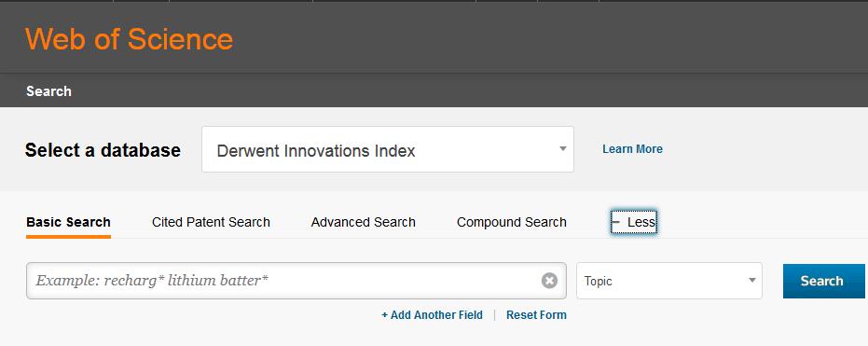Click the Select a database heading
The image size is (868, 346).
[103, 150]
